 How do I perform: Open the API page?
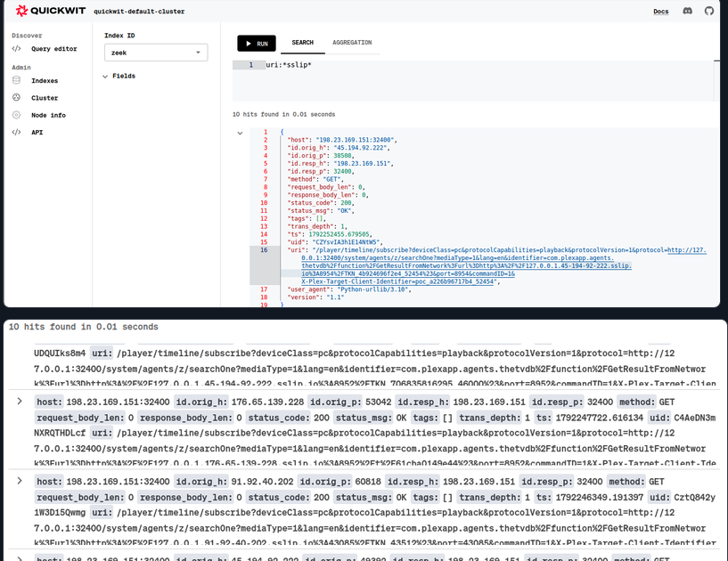[x=37, y=133]
